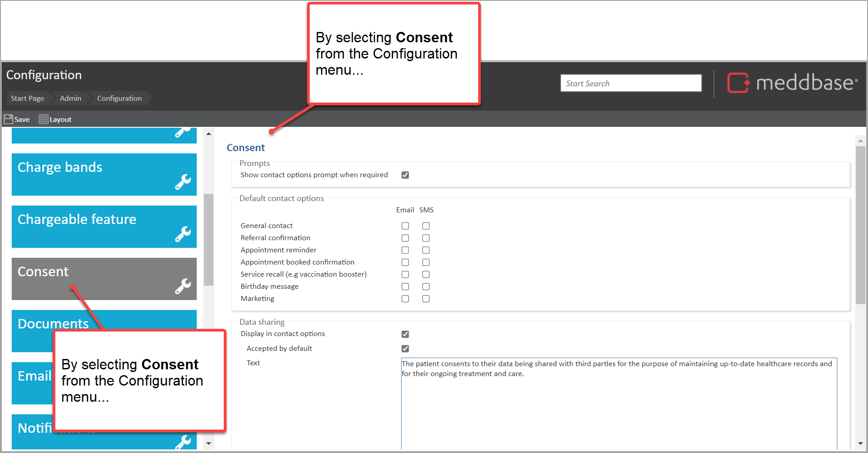Uncheck Show contact options prompt when required
Screen dimensions: 868x453
point(405,175)
